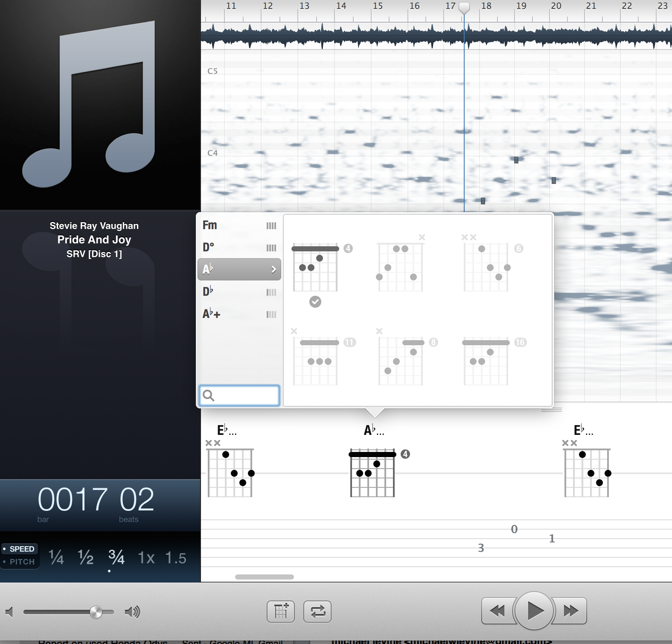
Task: Click the album artwork music note
Action: coord(89,104)
